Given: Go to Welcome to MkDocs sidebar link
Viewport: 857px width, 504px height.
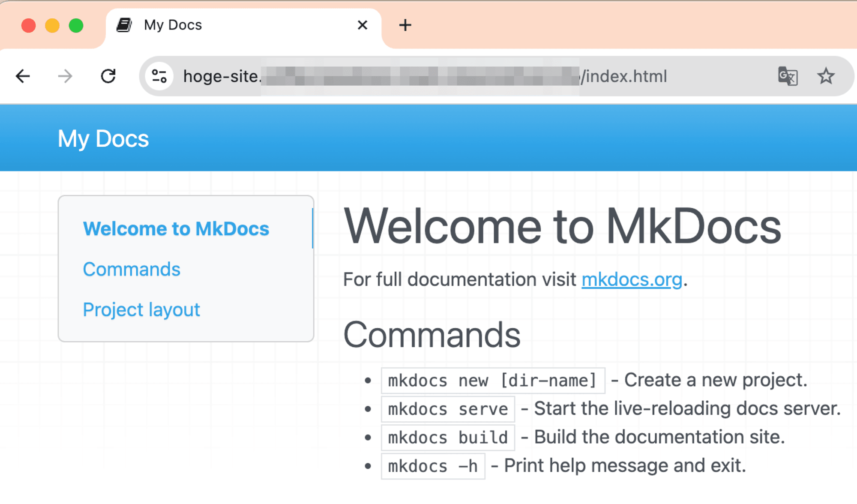Looking at the screenshot, I should point(176,228).
